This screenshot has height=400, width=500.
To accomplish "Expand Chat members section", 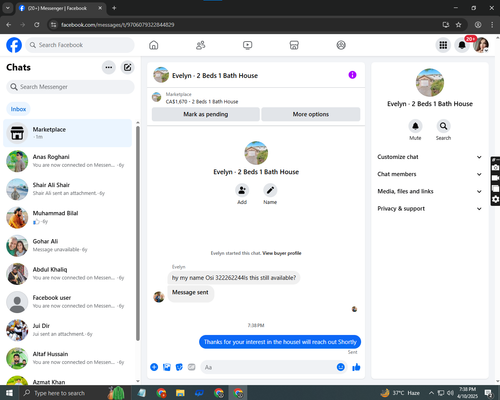I will 430,174.
